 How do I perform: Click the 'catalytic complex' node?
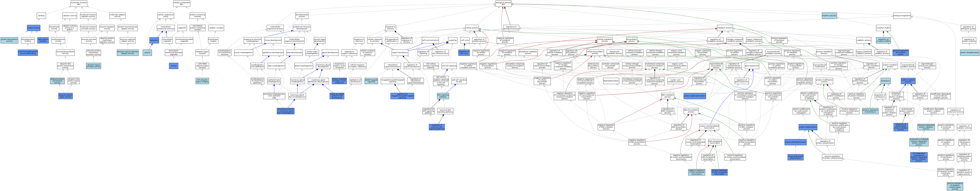click(216, 28)
